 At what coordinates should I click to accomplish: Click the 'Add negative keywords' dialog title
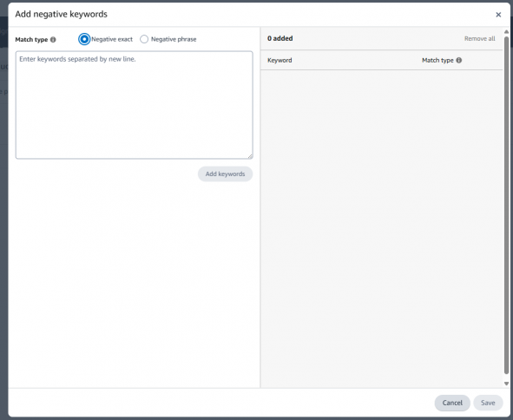61,14
